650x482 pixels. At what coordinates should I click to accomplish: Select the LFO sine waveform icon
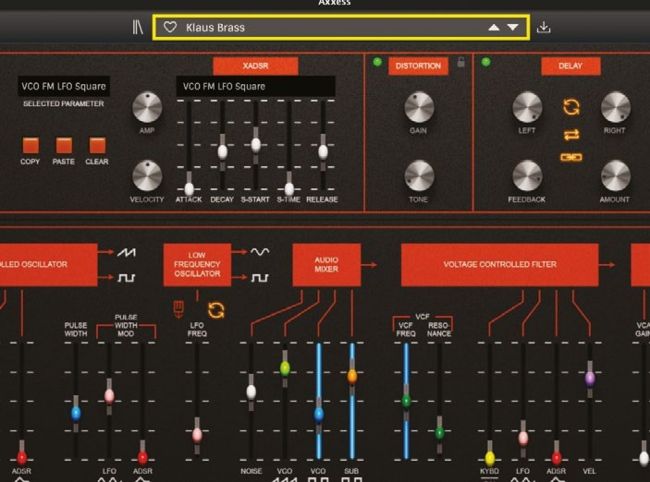pyautogui.click(x=260, y=252)
